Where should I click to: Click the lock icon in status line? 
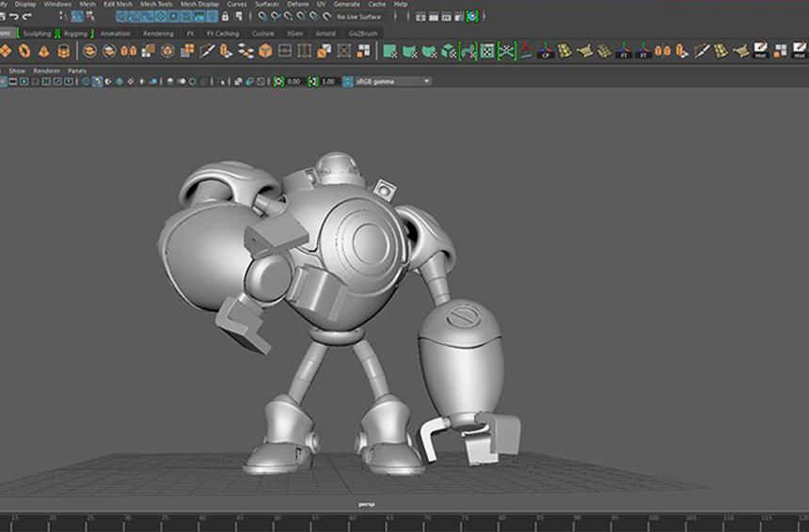coord(225,17)
